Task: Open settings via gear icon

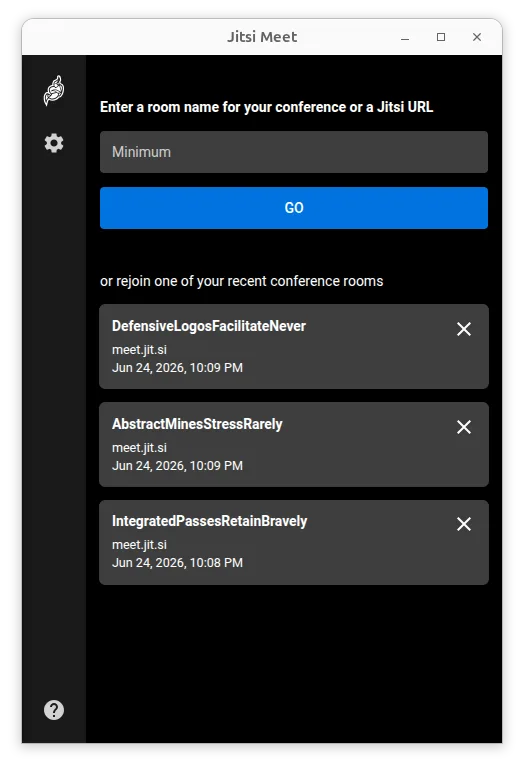Action: (x=54, y=143)
